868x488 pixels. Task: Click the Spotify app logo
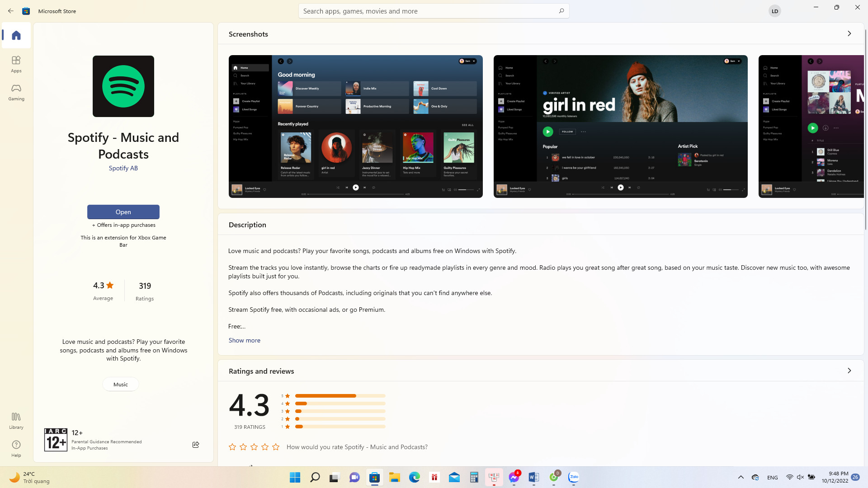coord(123,86)
